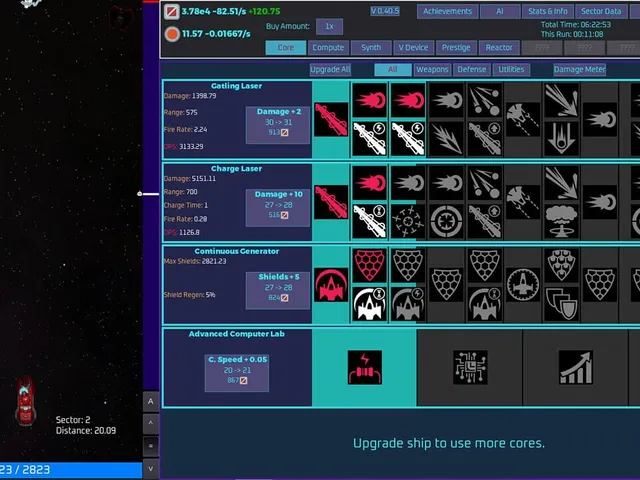Click the white shielded ship hourglass icon

pos(369,304)
